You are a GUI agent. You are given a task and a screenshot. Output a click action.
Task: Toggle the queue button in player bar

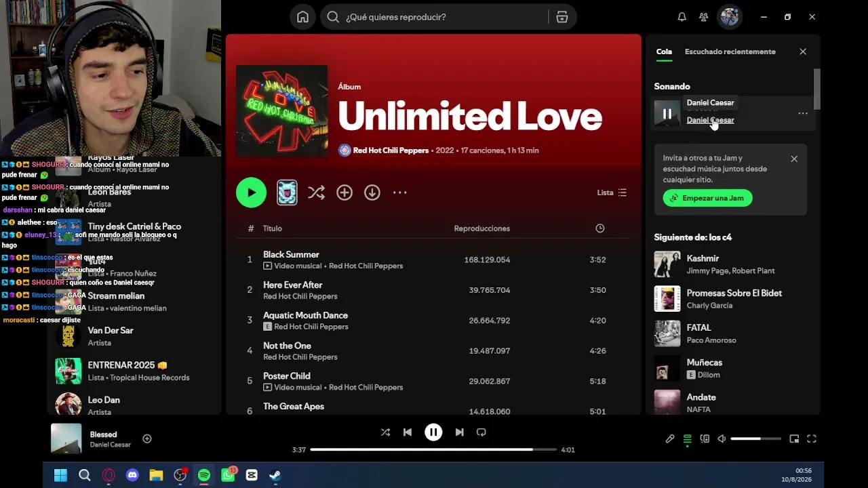pyautogui.click(x=687, y=439)
